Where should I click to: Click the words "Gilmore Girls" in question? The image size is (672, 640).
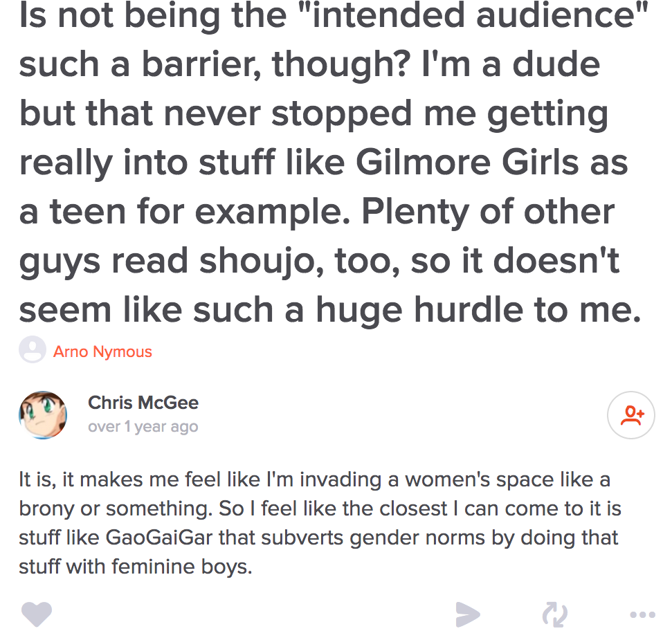click(x=467, y=163)
